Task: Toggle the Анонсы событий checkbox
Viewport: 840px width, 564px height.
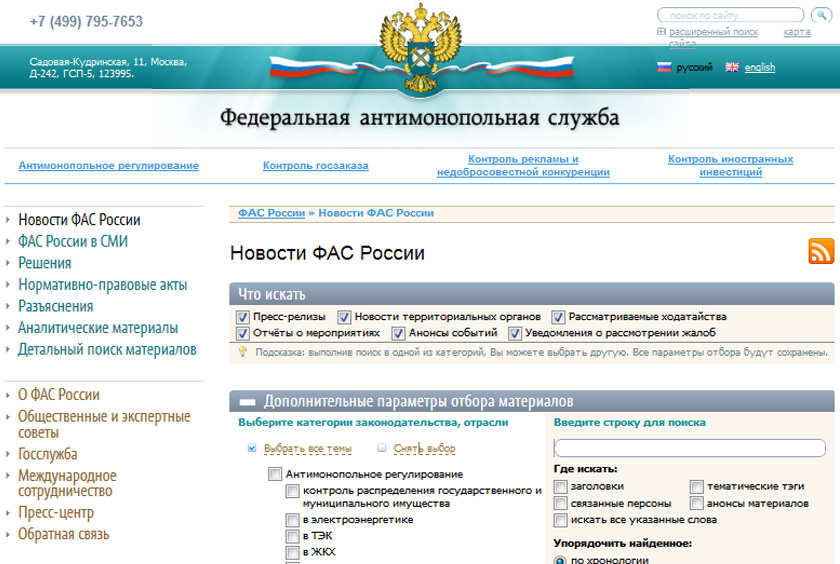Action: pos(398,334)
